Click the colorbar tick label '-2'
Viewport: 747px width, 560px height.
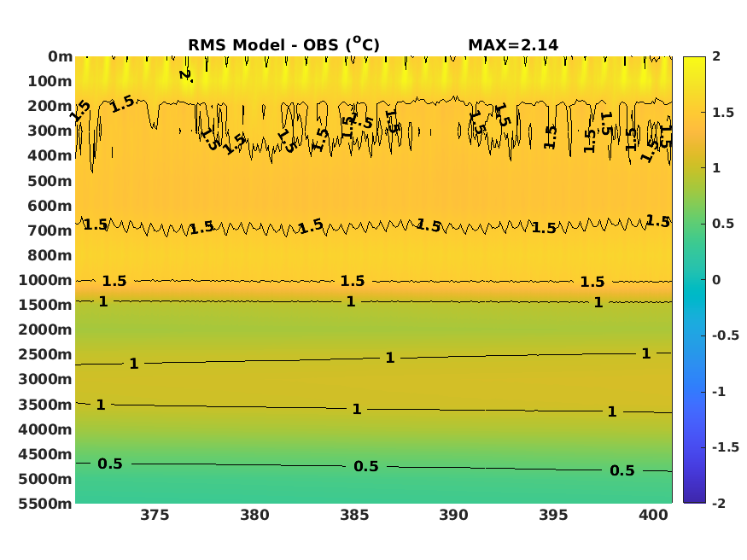[719, 504]
